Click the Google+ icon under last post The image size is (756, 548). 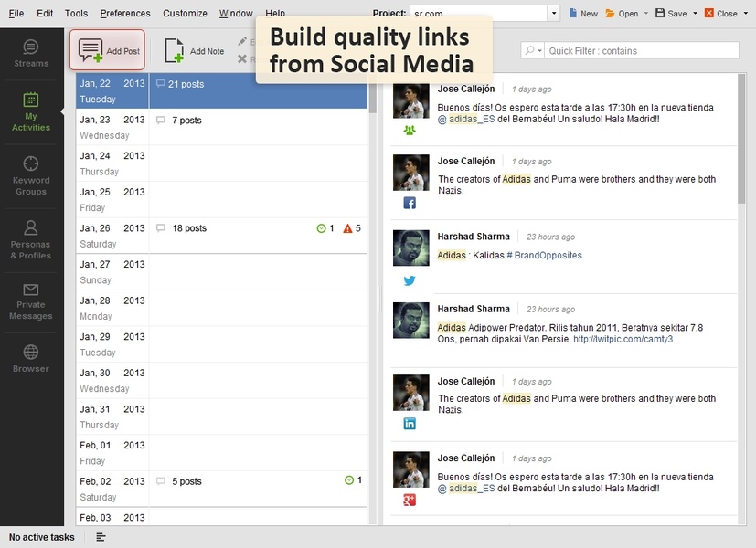pyautogui.click(x=410, y=501)
